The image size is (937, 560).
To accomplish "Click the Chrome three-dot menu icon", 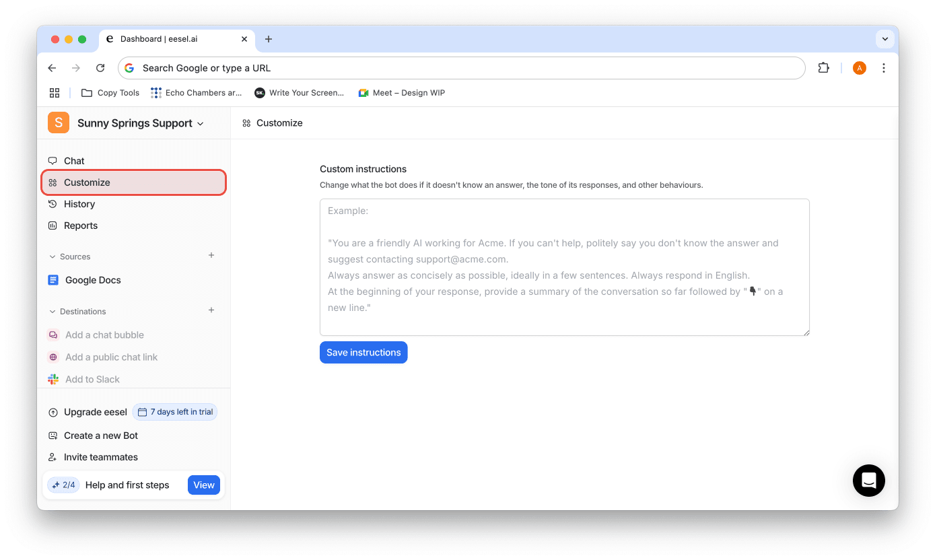I will click(883, 68).
